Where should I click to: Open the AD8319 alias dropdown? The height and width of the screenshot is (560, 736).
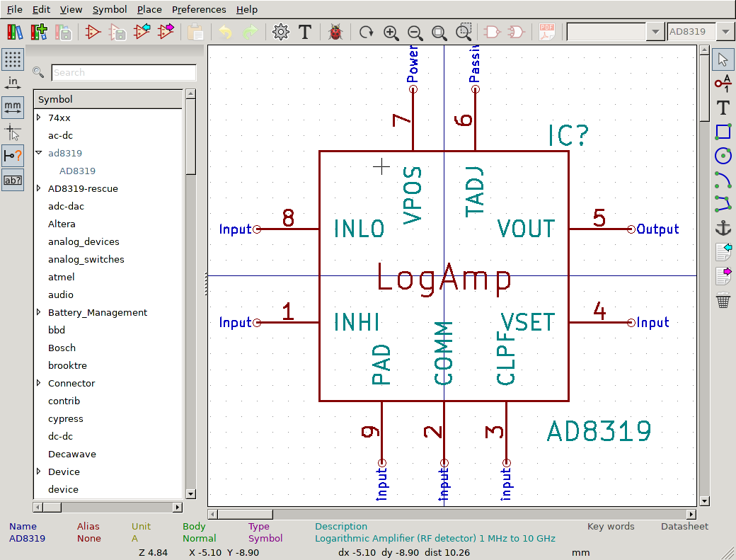click(725, 32)
